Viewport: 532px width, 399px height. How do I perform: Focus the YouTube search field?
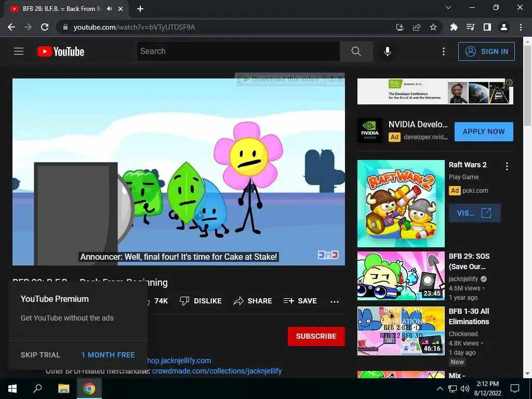238,51
